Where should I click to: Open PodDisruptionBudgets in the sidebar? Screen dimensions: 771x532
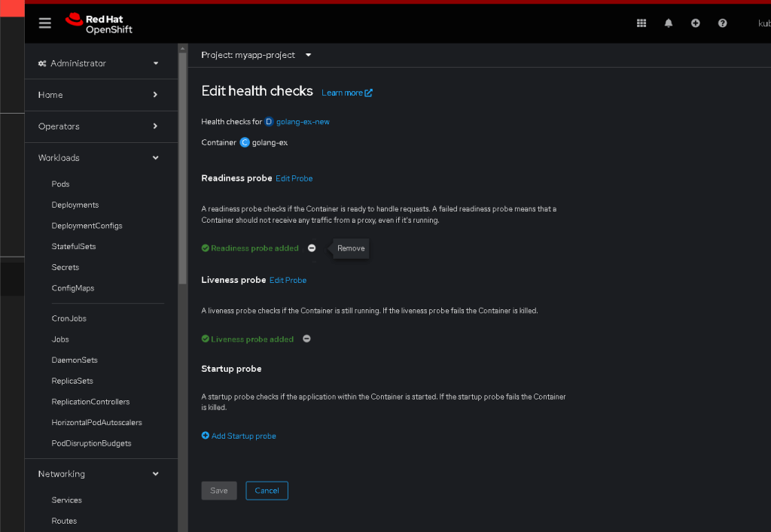(91, 443)
